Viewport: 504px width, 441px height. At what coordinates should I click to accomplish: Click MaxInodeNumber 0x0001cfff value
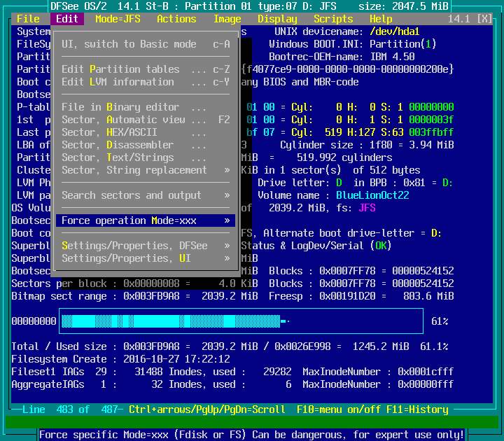coord(426,372)
